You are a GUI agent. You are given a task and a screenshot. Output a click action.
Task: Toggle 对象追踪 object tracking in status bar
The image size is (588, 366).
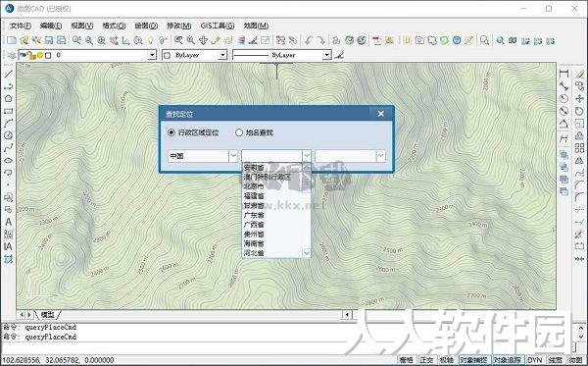(x=507, y=360)
